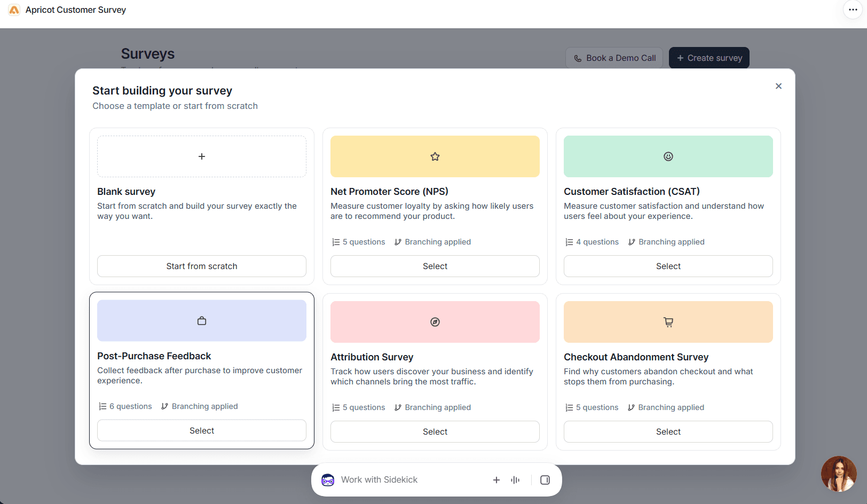Viewport: 867px width, 504px height.
Task: Click the plus icon in Blank survey card
Action: (x=202, y=156)
